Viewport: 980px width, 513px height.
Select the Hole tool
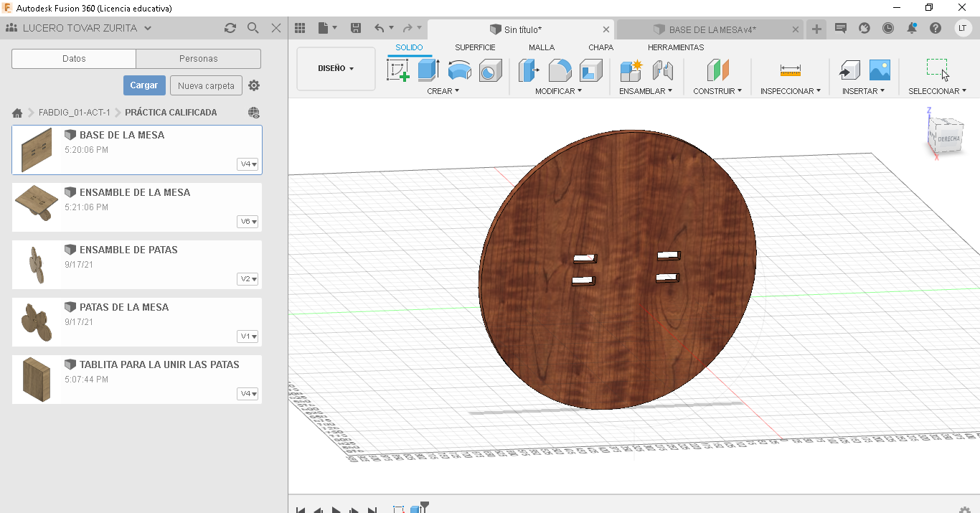click(x=491, y=70)
